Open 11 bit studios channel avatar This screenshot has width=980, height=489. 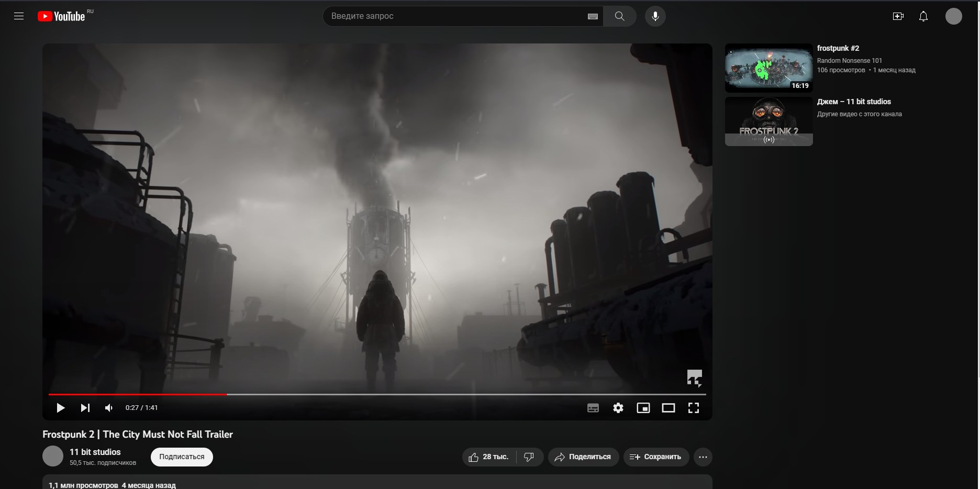click(53, 456)
